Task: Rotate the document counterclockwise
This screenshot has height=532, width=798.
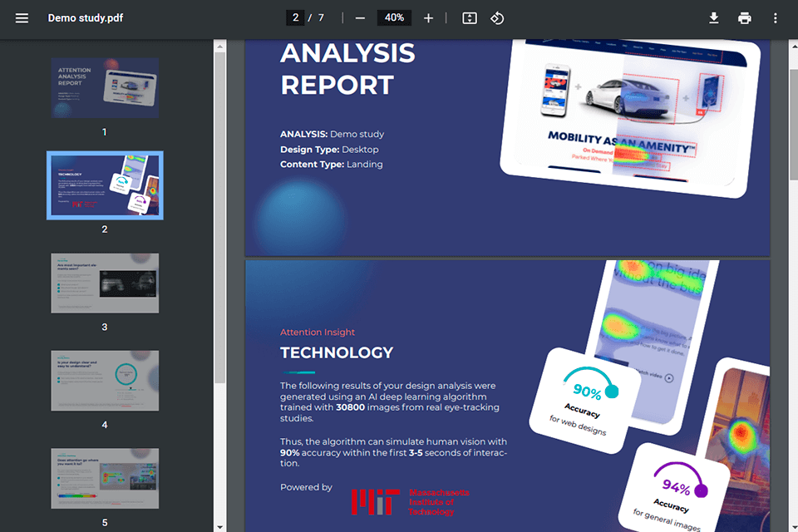Action: point(497,18)
